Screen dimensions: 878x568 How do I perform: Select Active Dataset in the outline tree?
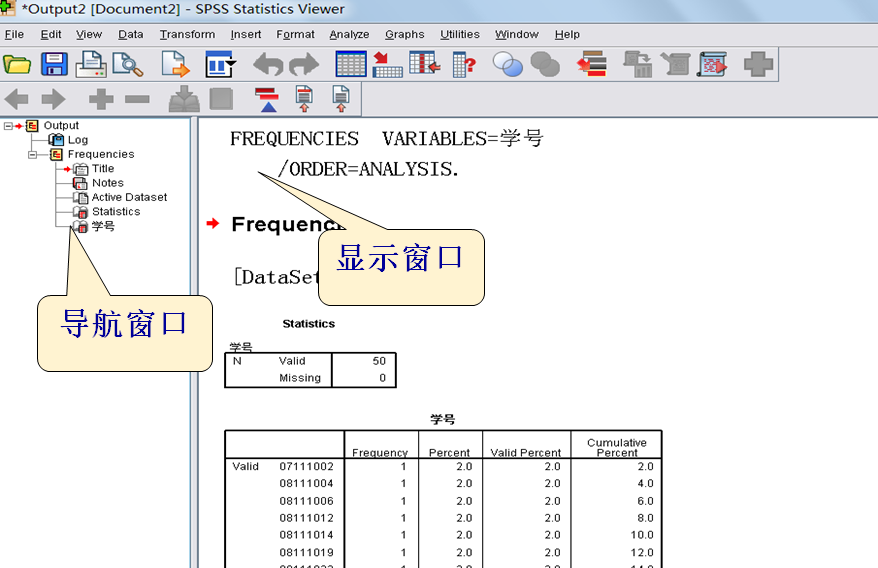129,197
